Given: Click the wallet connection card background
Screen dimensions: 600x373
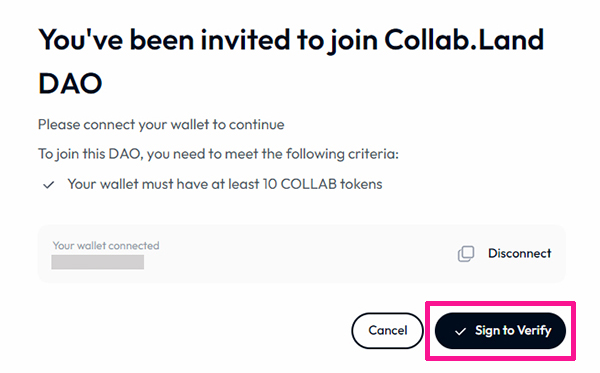Looking at the screenshot, I should click(x=302, y=254).
